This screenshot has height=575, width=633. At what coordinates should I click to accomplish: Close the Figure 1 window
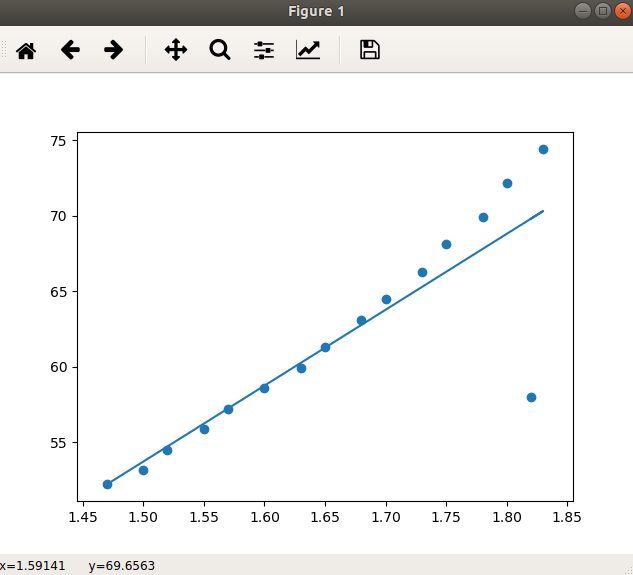[622, 11]
